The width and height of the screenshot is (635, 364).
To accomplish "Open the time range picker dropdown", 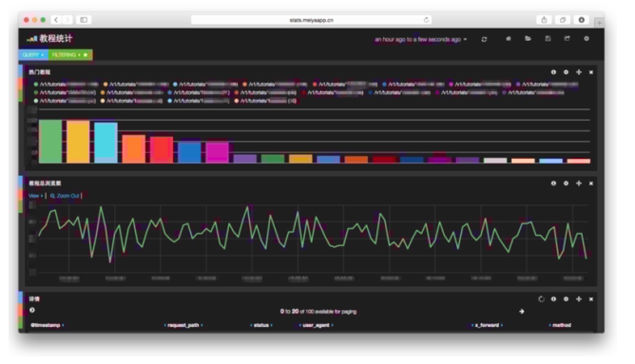I will [x=421, y=39].
